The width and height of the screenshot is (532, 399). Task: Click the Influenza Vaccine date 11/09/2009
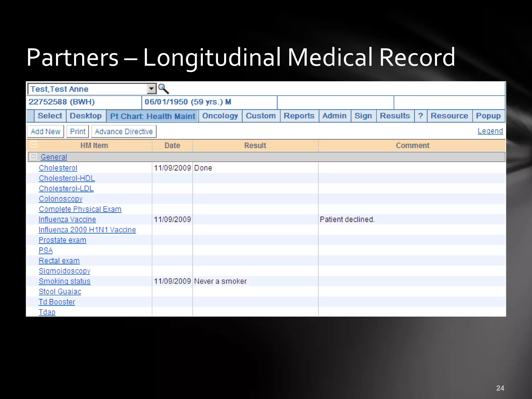[172, 220]
